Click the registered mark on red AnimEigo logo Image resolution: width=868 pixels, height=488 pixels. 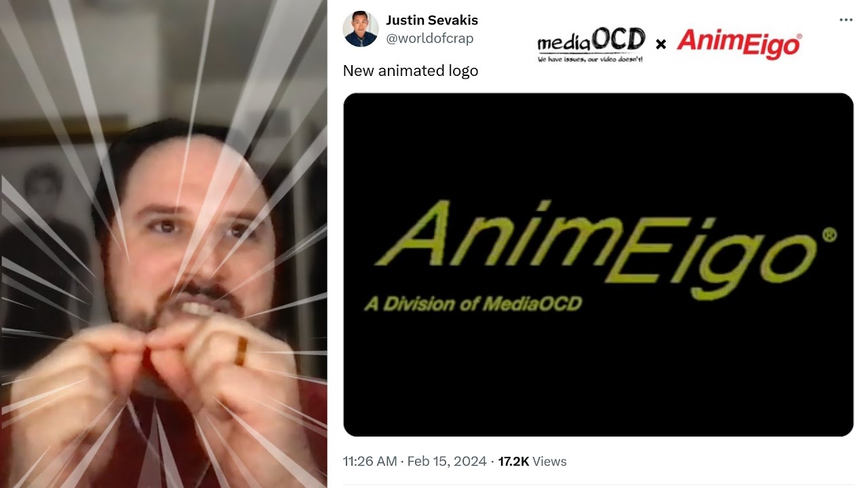click(x=798, y=36)
